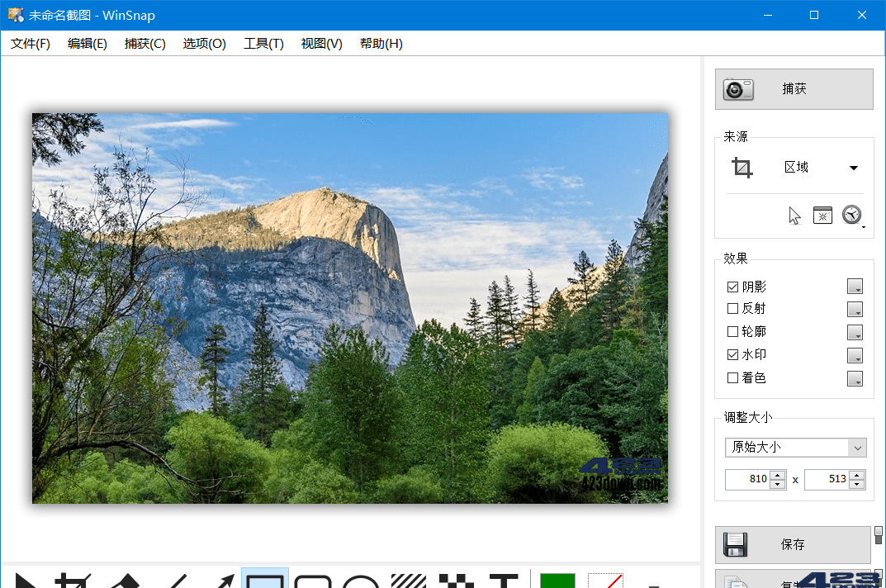This screenshot has width=886, height=588.
Task: Click the camera Capture (捕获) button
Action: [794, 89]
